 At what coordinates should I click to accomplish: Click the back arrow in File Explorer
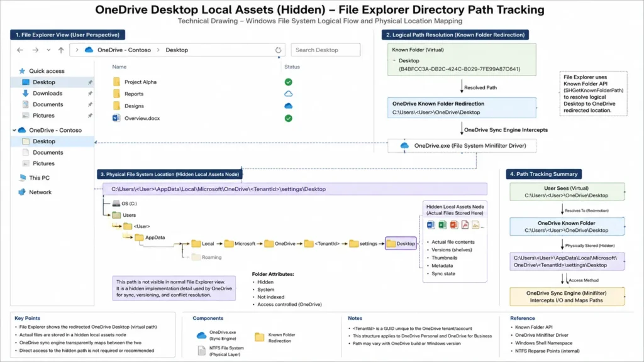click(x=20, y=50)
